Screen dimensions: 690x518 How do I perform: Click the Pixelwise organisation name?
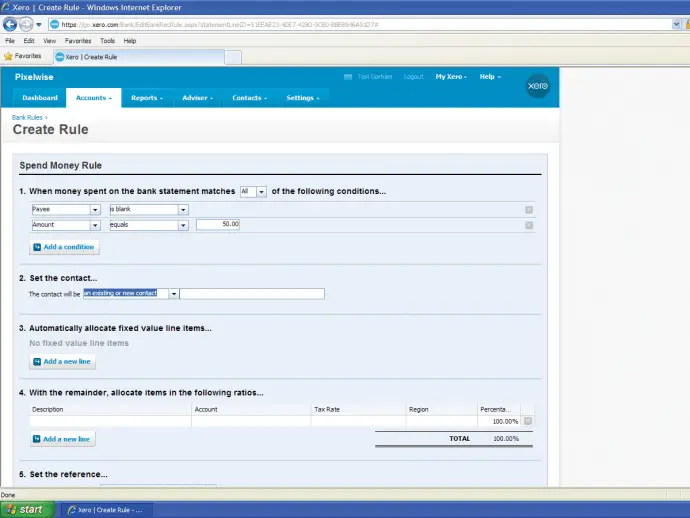34,77
